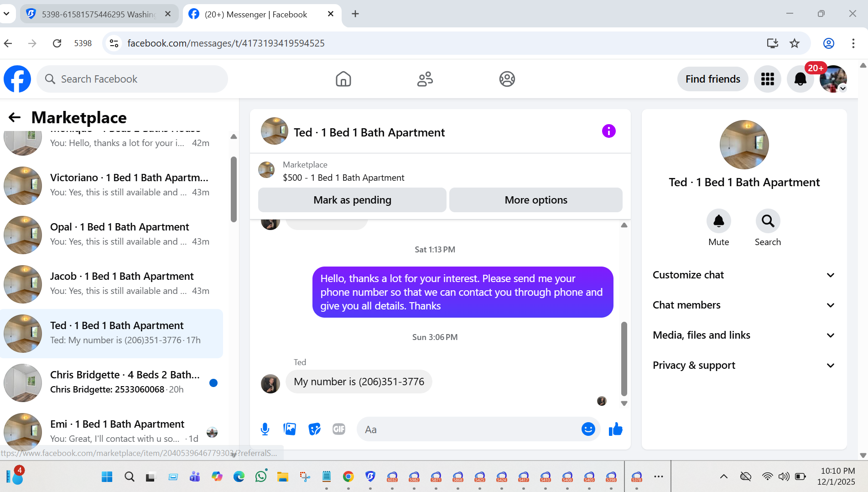Expand the Privacy & support section

[x=744, y=365]
